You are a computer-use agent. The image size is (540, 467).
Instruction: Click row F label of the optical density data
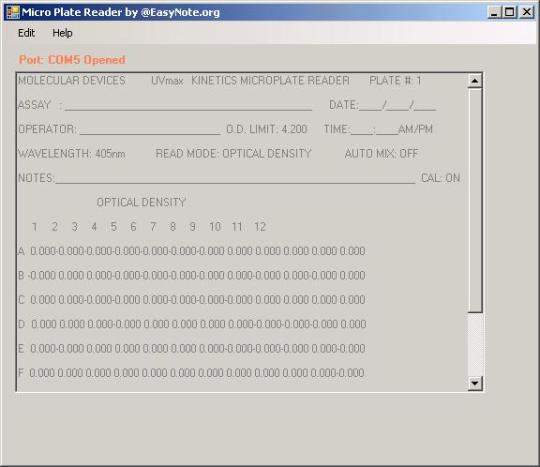click(x=21, y=373)
